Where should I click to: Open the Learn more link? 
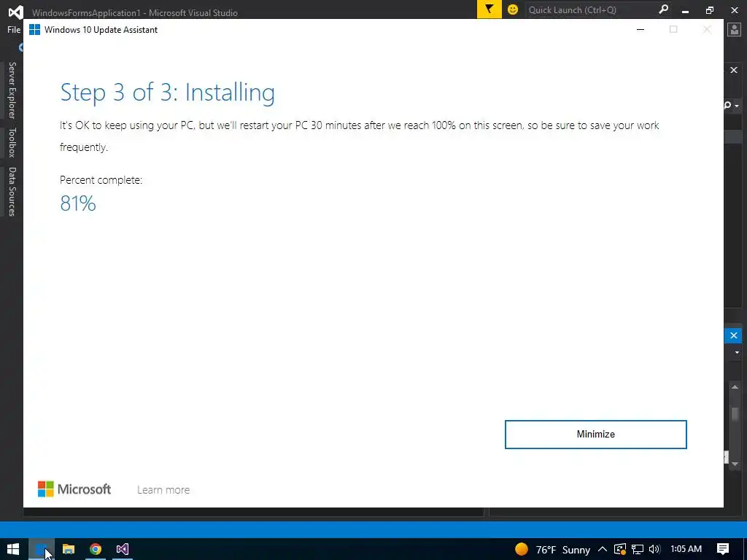[x=163, y=489]
